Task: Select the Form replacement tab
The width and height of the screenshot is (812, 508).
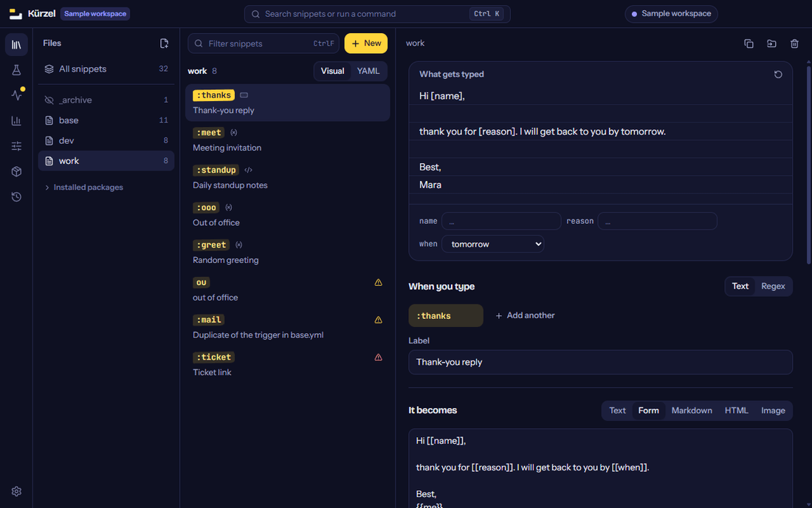Action: [x=648, y=411]
